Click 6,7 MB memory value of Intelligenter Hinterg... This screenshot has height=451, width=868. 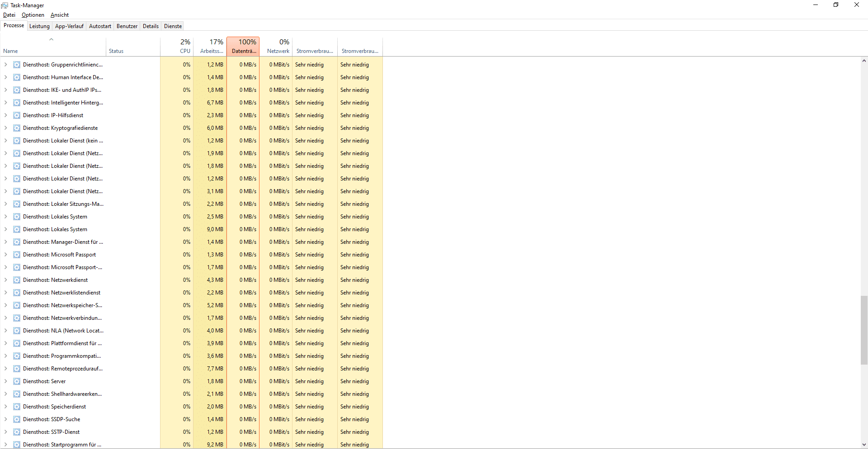215,103
